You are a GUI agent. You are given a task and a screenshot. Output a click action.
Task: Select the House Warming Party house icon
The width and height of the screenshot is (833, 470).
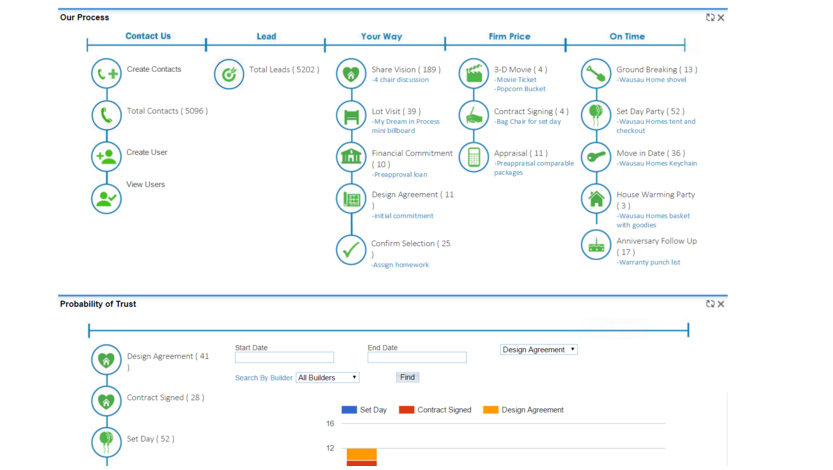[x=596, y=199]
